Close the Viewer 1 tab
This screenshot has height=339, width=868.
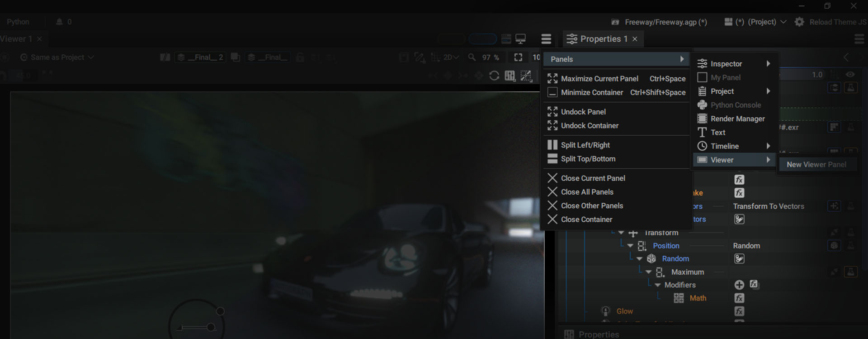point(39,39)
